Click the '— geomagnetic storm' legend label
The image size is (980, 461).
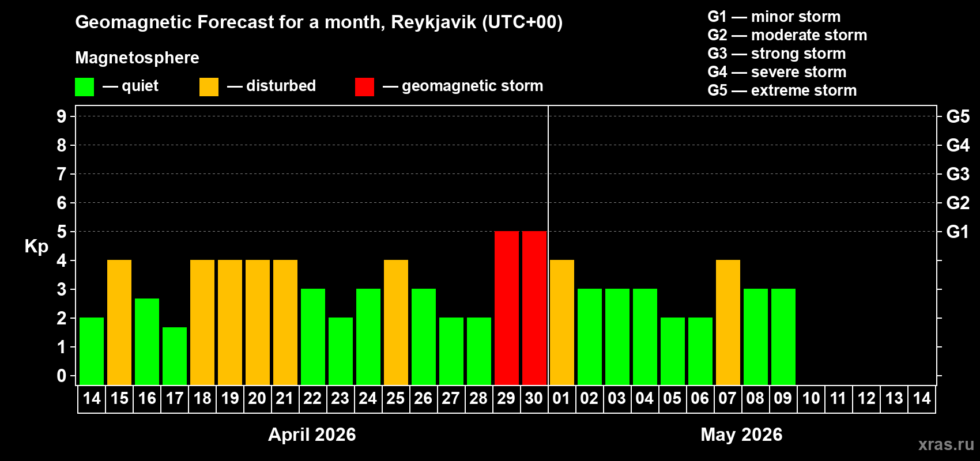tap(463, 86)
